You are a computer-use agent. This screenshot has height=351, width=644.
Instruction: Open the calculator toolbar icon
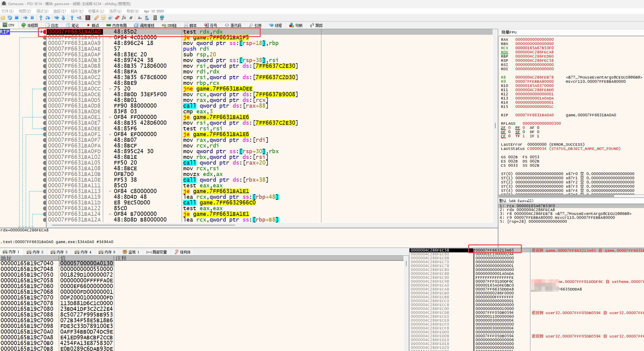point(155,18)
